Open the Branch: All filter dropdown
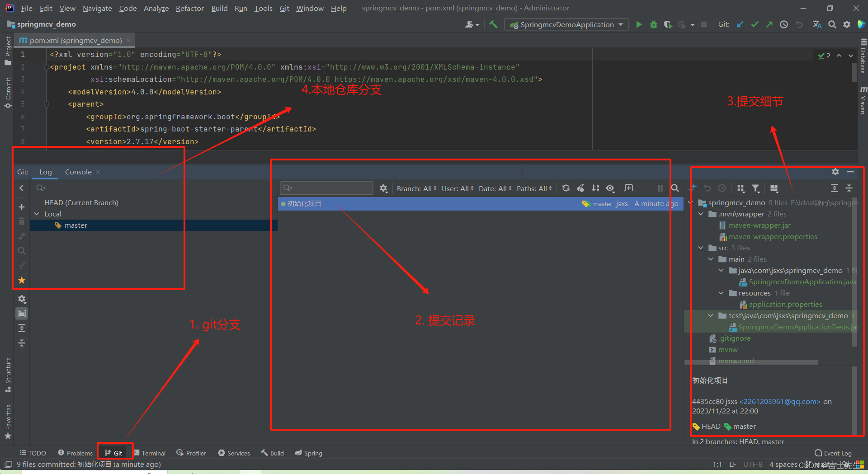The height and width of the screenshot is (474, 868). click(416, 188)
